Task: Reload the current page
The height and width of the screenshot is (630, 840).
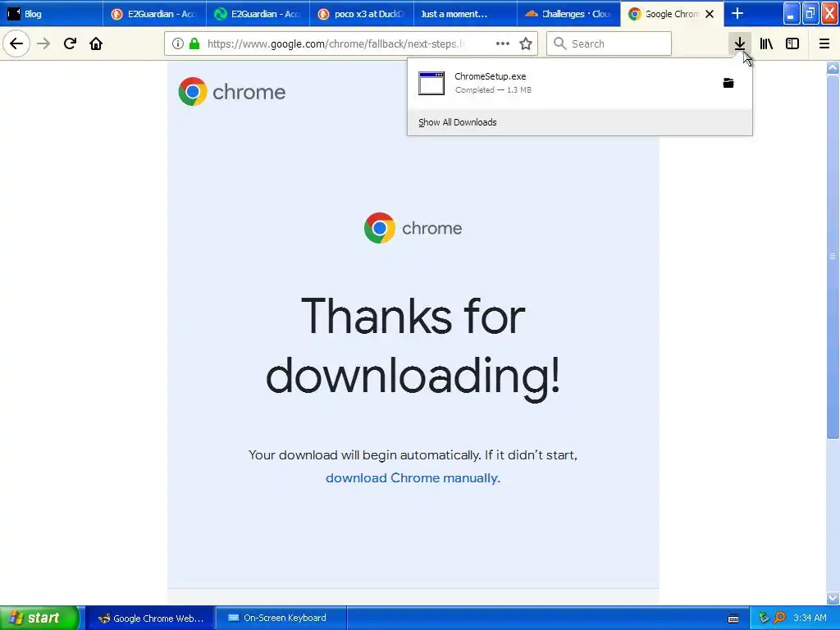Action: 70,43
